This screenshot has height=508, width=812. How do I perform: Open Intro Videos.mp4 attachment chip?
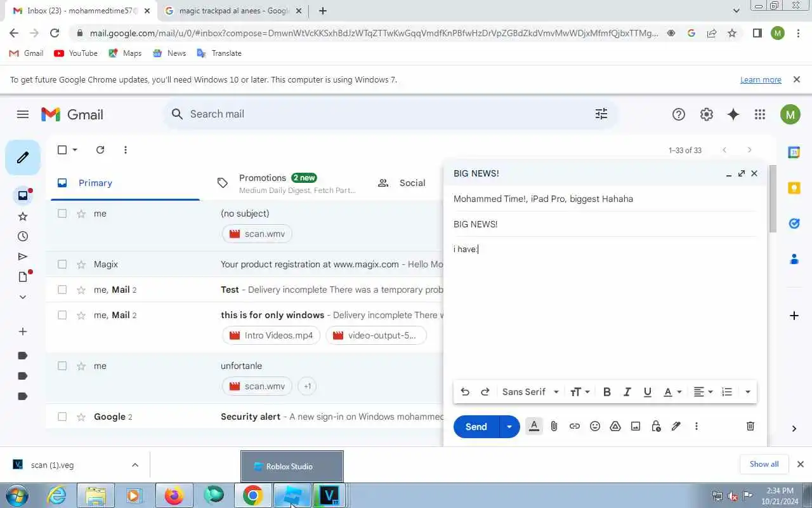point(272,335)
